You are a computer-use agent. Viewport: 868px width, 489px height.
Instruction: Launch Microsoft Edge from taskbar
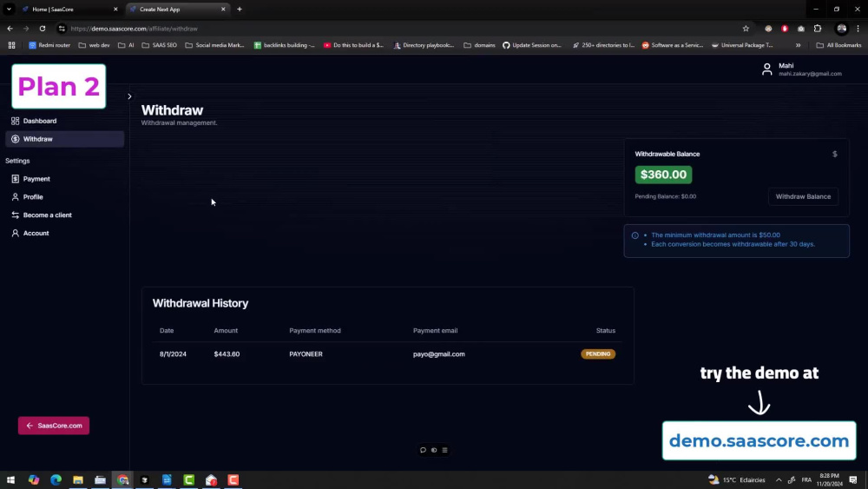[x=56, y=480]
